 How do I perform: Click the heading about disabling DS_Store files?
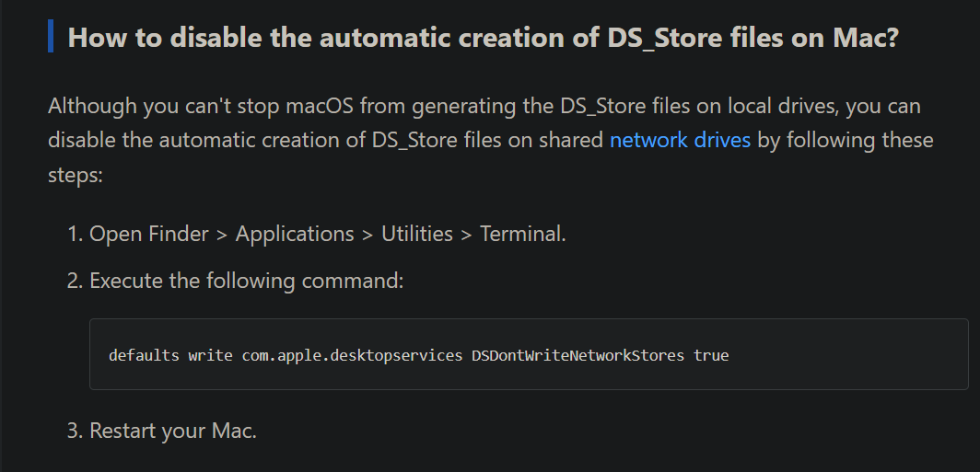click(483, 38)
